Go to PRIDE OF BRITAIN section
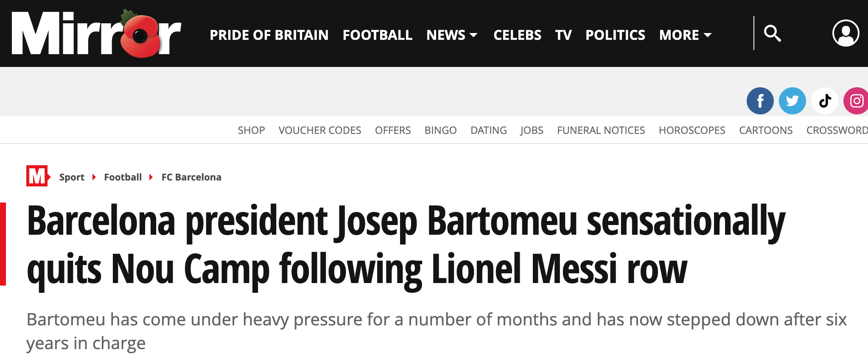The width and height of the screenshot is (868, 361). [269, 35]
